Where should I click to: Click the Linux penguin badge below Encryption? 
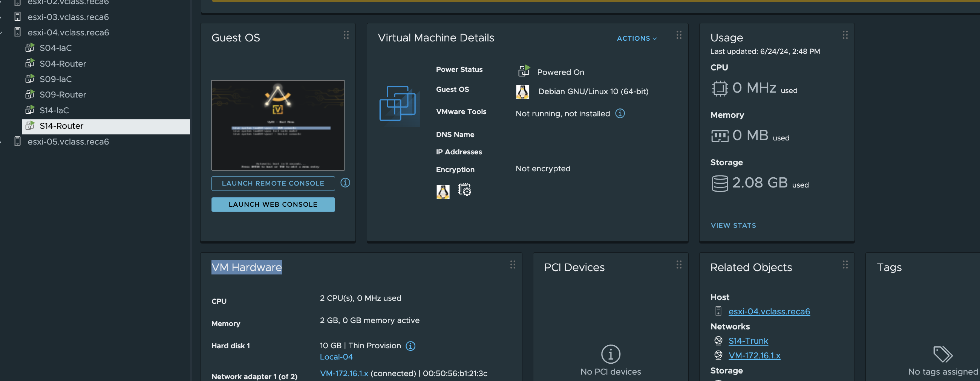click(x=443, y=192)
